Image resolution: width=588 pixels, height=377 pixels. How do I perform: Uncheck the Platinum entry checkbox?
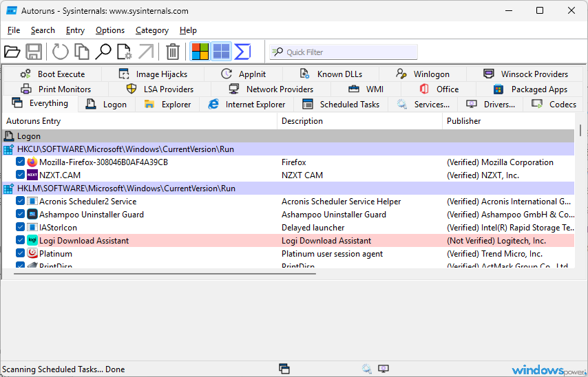tap(20, 254)
